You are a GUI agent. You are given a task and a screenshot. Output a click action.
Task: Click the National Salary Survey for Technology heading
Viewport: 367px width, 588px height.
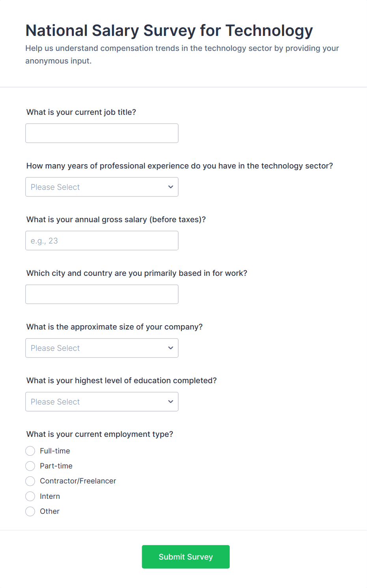(x=169, y=31)
